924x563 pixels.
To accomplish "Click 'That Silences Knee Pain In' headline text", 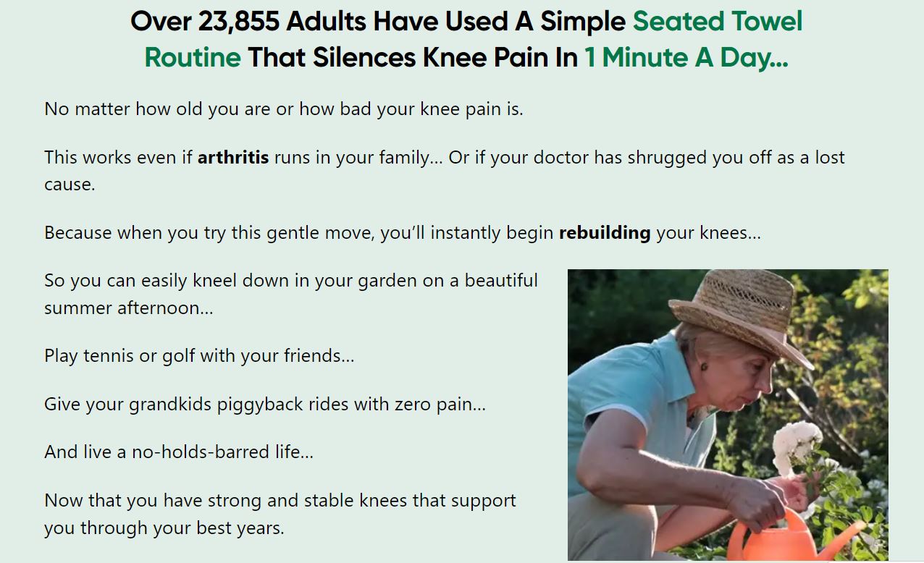I will pyautogui.click(x=413, y=57).
